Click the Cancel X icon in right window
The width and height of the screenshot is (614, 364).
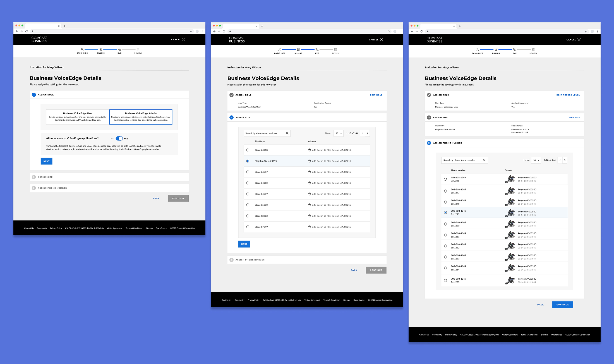point(579,40)
